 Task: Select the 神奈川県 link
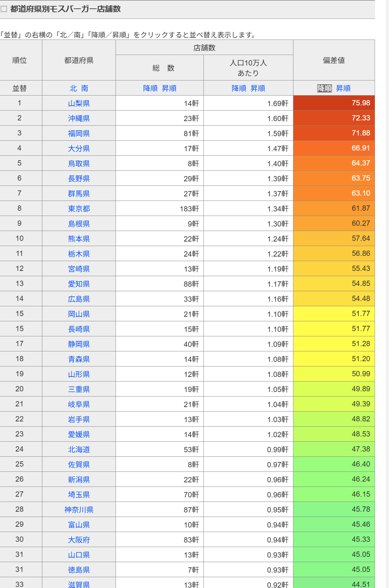pyautogui.click(x=79, y=510)
